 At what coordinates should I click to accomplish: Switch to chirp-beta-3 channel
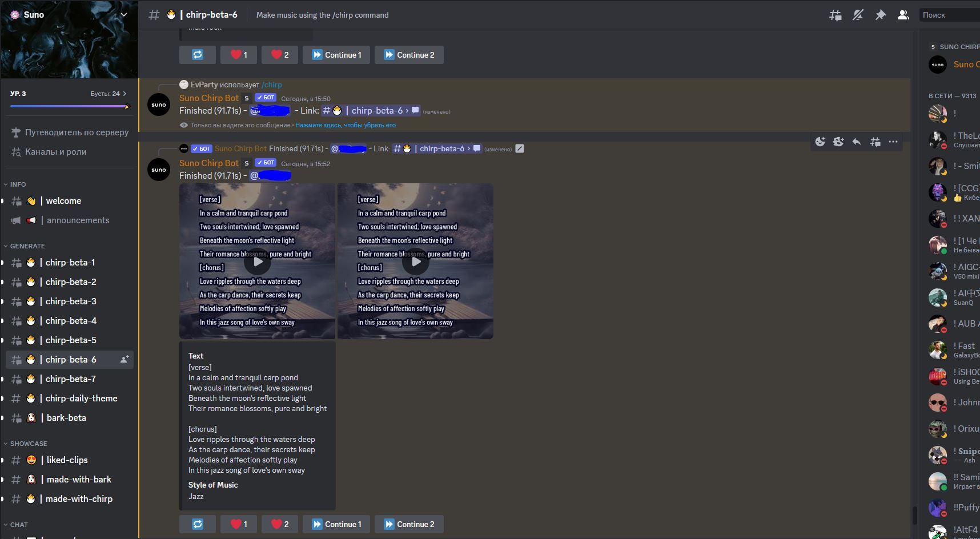tap(70, 301)
